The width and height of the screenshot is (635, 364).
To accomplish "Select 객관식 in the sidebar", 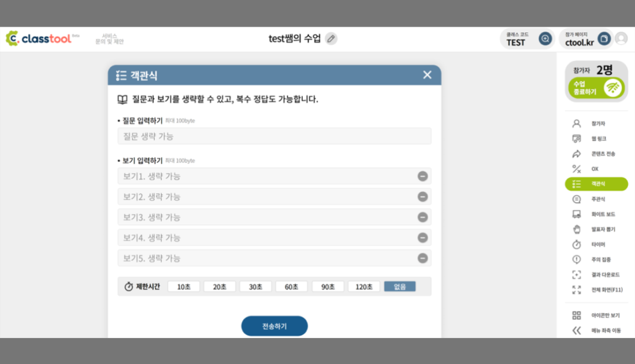I will [596, 184].
